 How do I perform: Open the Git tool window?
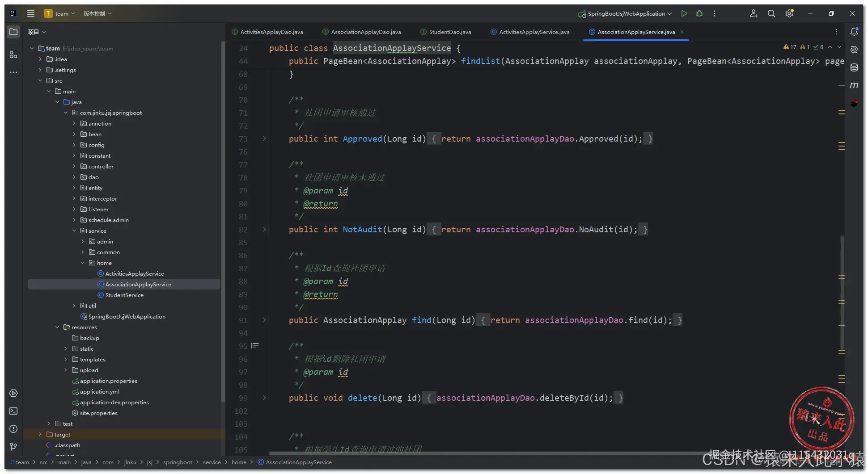[x=13, y=446]
